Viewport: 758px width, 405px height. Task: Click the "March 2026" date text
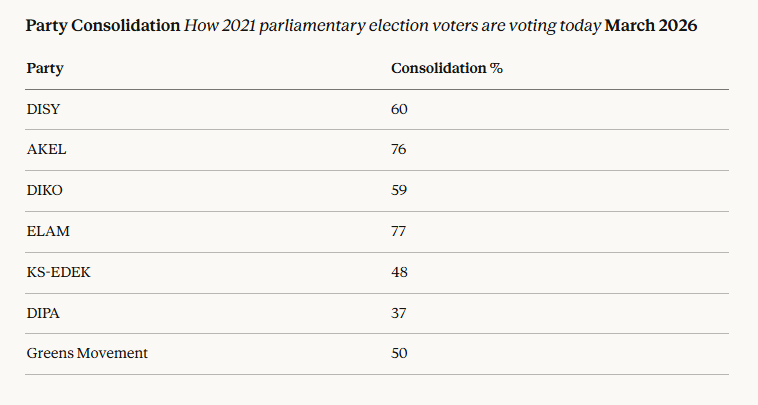pyautogui.click(x=651, y=26)
